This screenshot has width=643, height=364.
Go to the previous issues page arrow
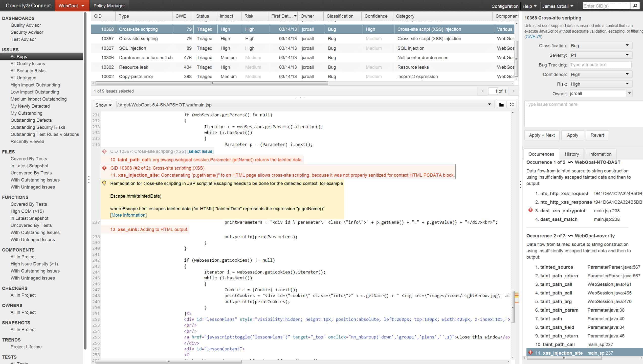pyautogui.click(x=483, y=91)
